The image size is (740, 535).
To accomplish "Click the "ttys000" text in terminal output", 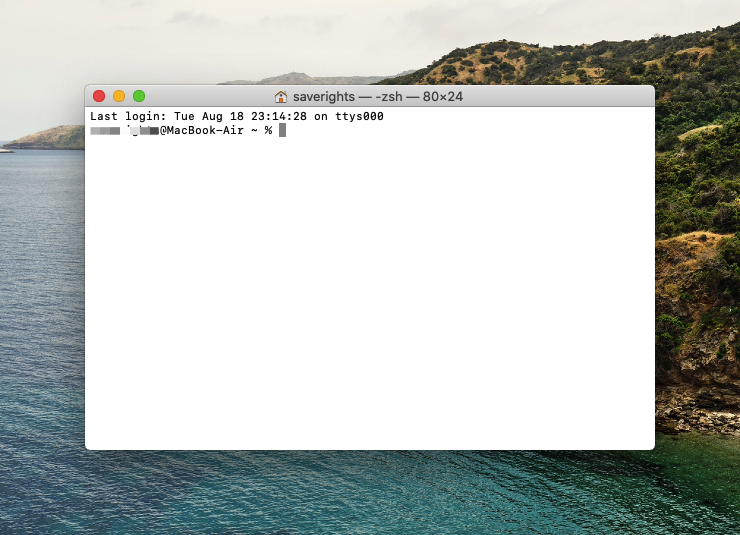I will [360, 117].
